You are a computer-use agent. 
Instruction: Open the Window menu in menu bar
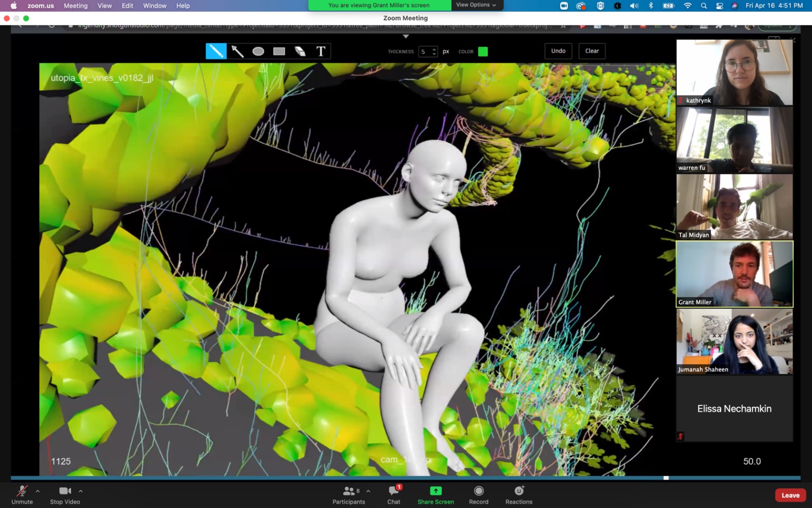[x=155, y=6]
